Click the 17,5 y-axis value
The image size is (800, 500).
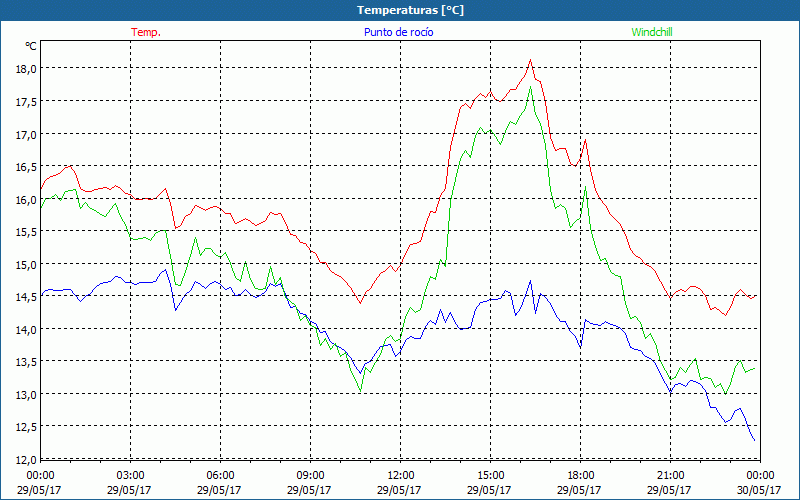point(26,102)
